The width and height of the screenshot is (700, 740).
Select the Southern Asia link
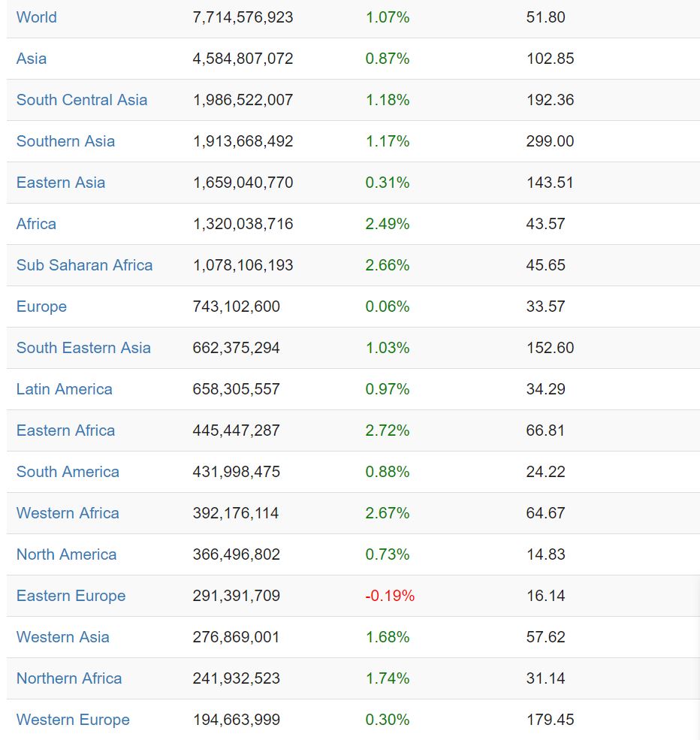point(65,141)
